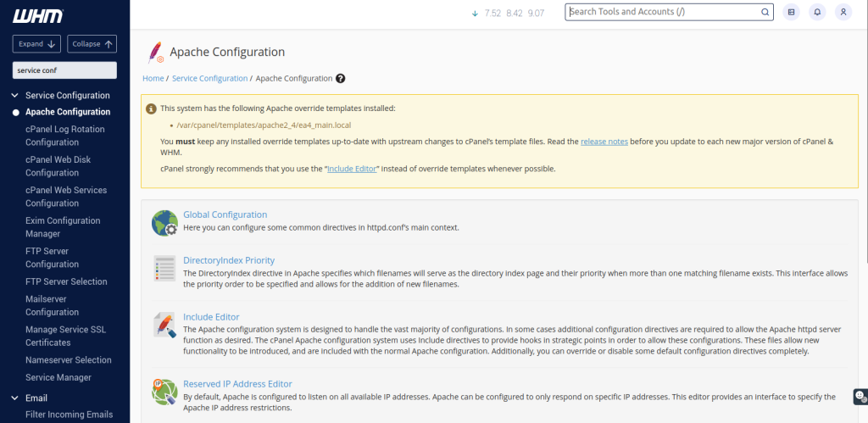Click the WHM logo in sidebar
This screenshot has height=423, width=868.
[38, 16]
